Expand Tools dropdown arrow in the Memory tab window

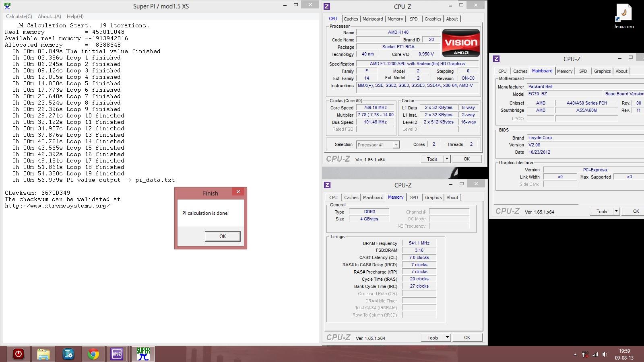(x=447, y=337)
